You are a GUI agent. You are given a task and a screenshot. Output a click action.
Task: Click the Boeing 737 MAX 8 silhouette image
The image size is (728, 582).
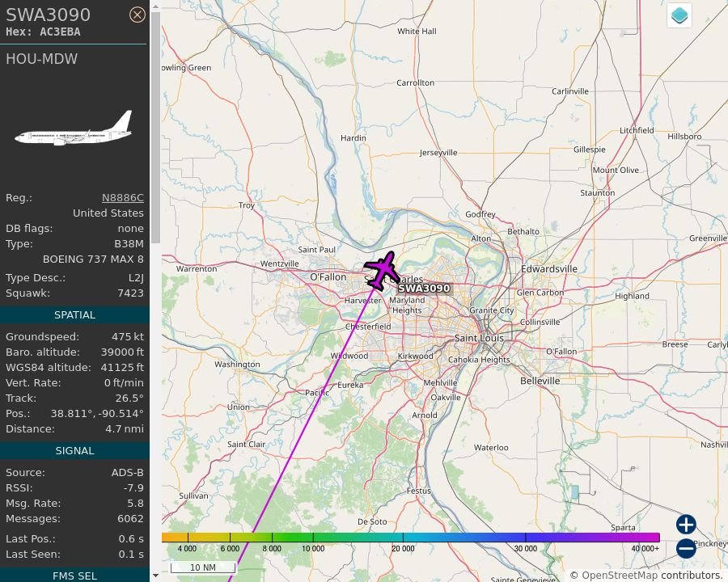point(74,129)
